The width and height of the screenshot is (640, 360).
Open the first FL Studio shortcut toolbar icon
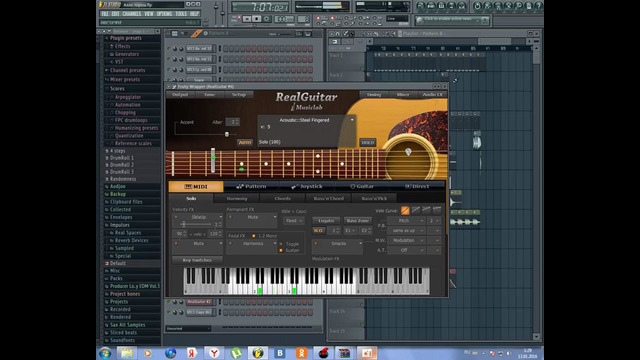[x=420, y=6]
